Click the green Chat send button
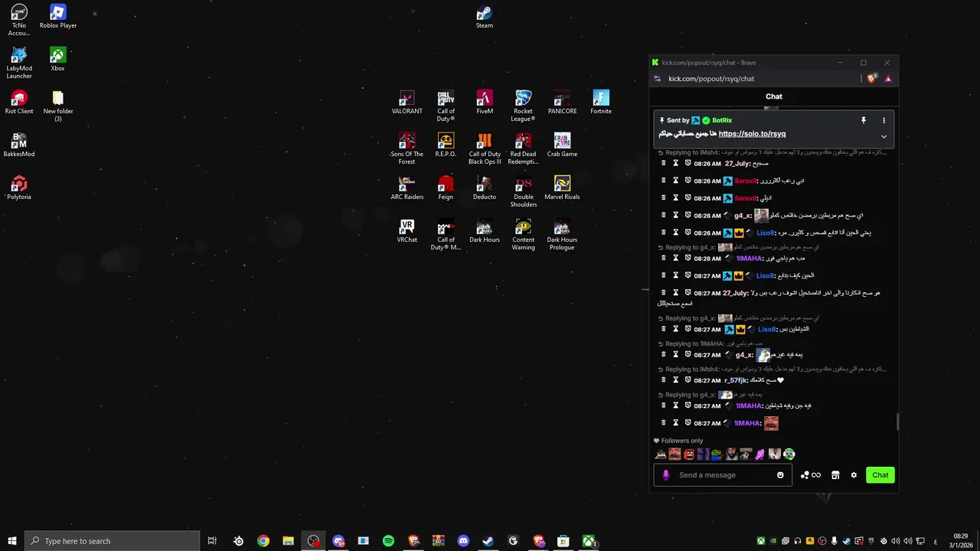 880,475
